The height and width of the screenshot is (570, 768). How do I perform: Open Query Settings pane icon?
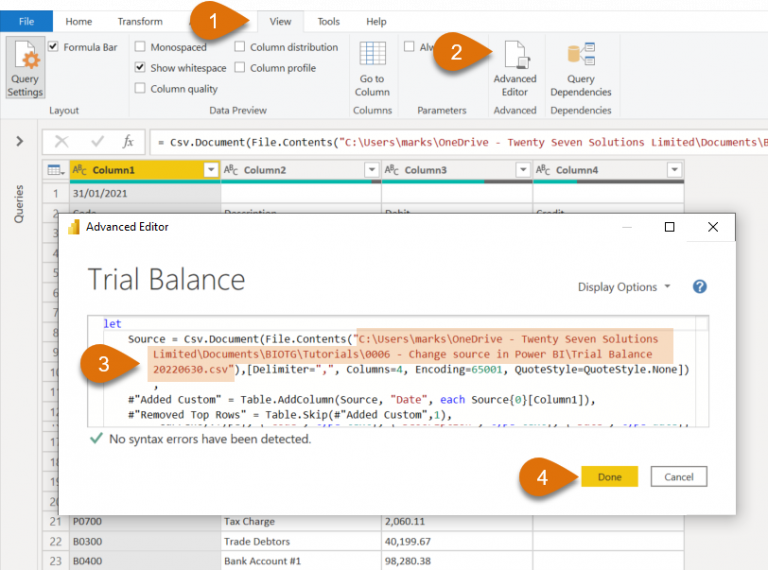click(x=25, y=65)
